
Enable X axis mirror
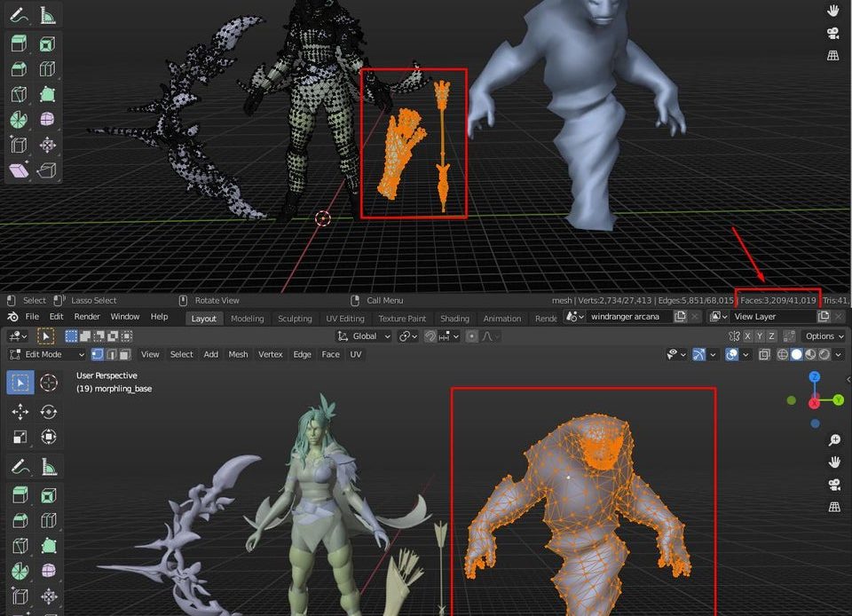(748, 336)
